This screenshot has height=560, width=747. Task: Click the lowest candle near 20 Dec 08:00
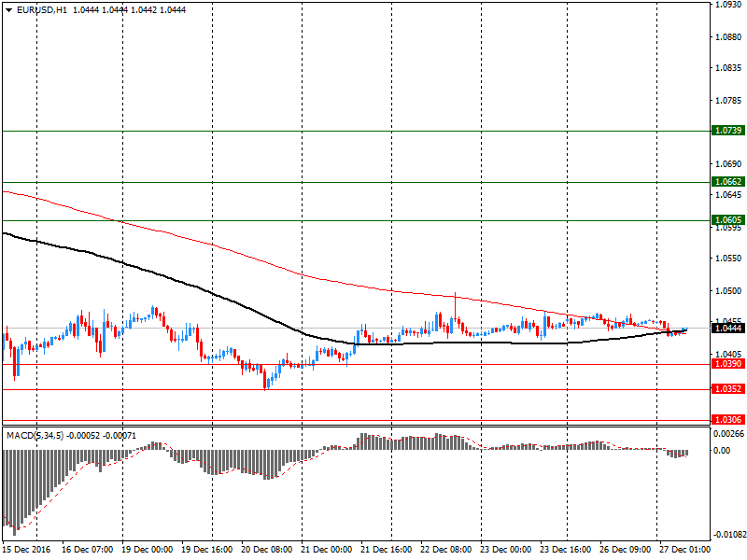[265, 378]
